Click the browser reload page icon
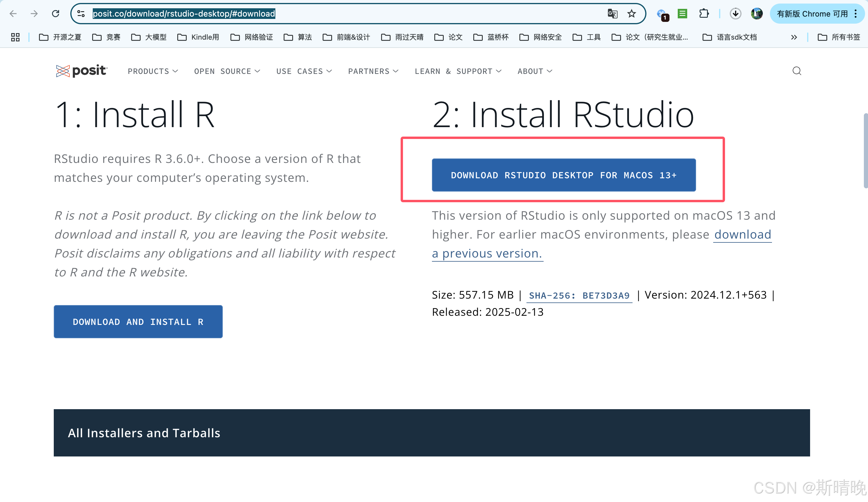Image resolution: width=868 pixels, height=502 pixels. click(x=56, y=13)
